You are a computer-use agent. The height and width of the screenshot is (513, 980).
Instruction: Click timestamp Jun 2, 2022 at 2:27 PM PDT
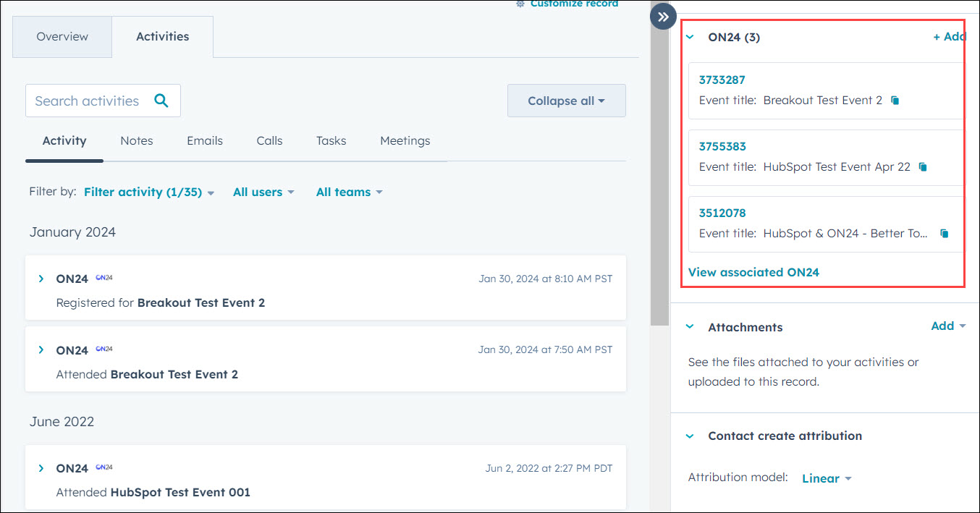click(549, 468)
